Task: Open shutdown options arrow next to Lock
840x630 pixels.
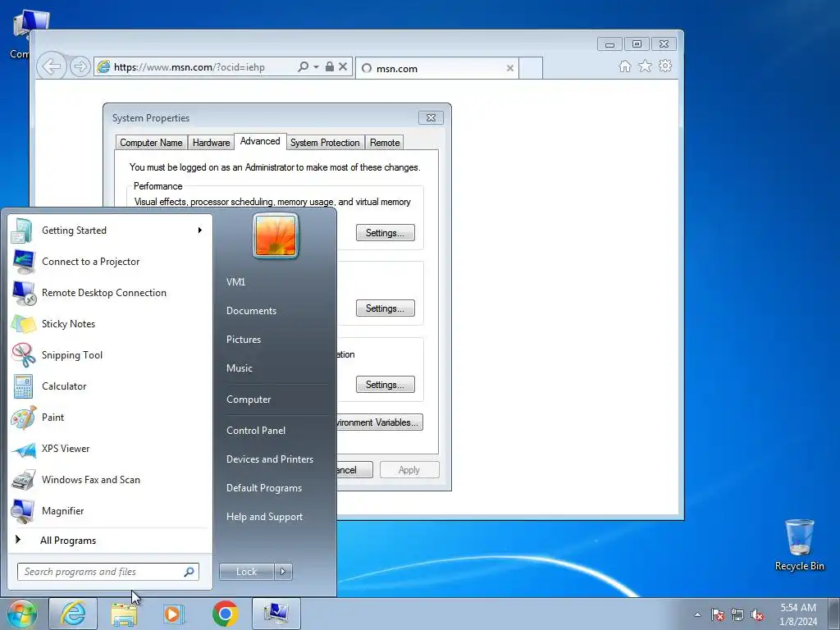Action: point(283,572)
